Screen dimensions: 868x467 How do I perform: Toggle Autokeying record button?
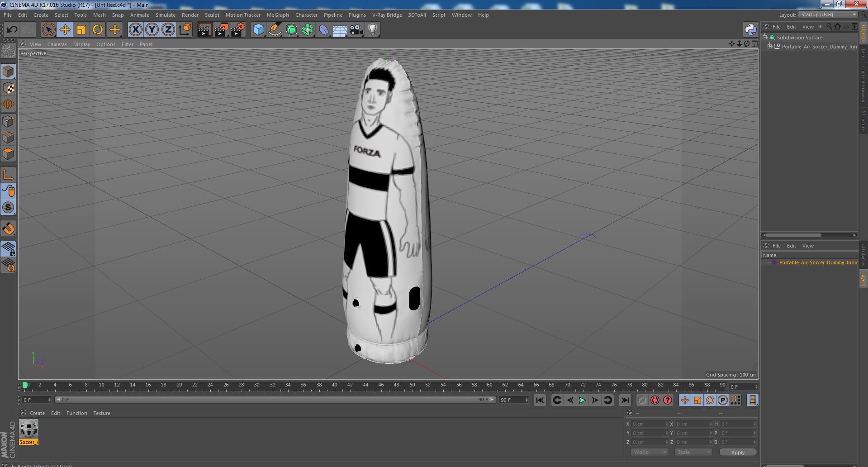(655, 400)
